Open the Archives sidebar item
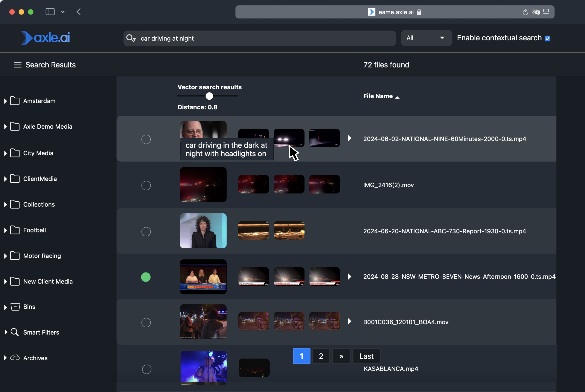The height and width of the screenshot is (392, 585). [35, 358]
